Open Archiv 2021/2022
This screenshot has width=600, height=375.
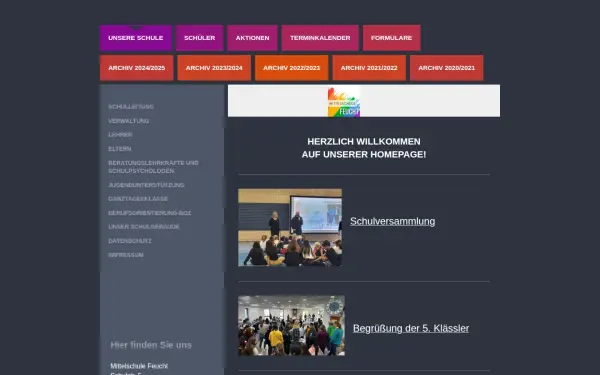pos(369,68)
